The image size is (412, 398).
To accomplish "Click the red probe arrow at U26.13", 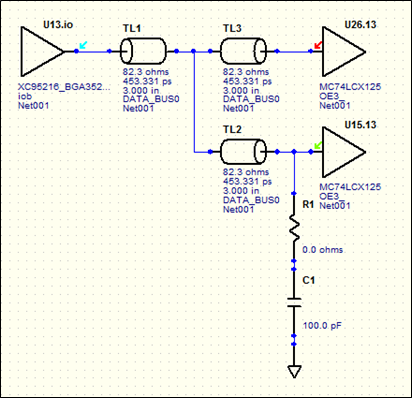I will 318,45.
